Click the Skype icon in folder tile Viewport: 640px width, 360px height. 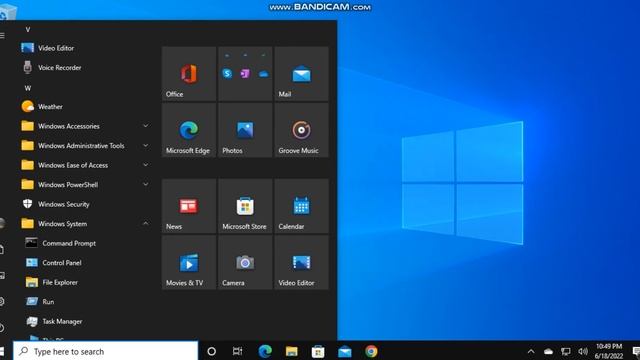227,73
